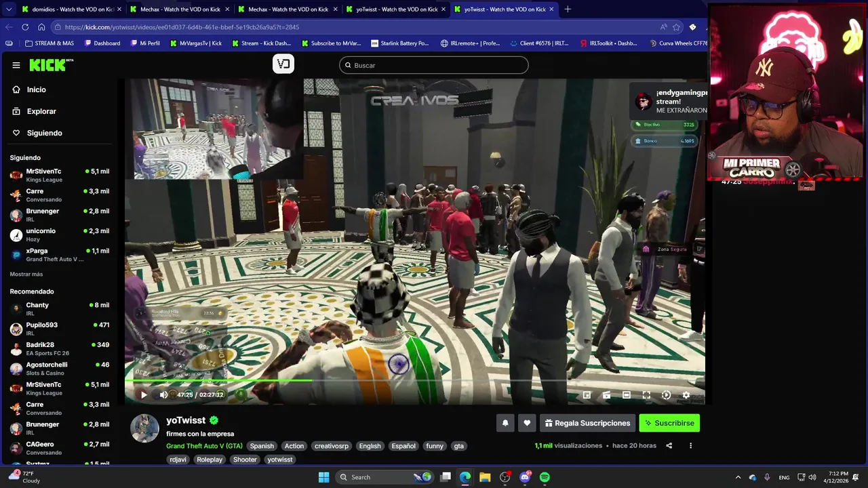The height and width of the screenshot is (488, 868).
Task: Open picture-in-picture mini player
Action: point(587,395)
